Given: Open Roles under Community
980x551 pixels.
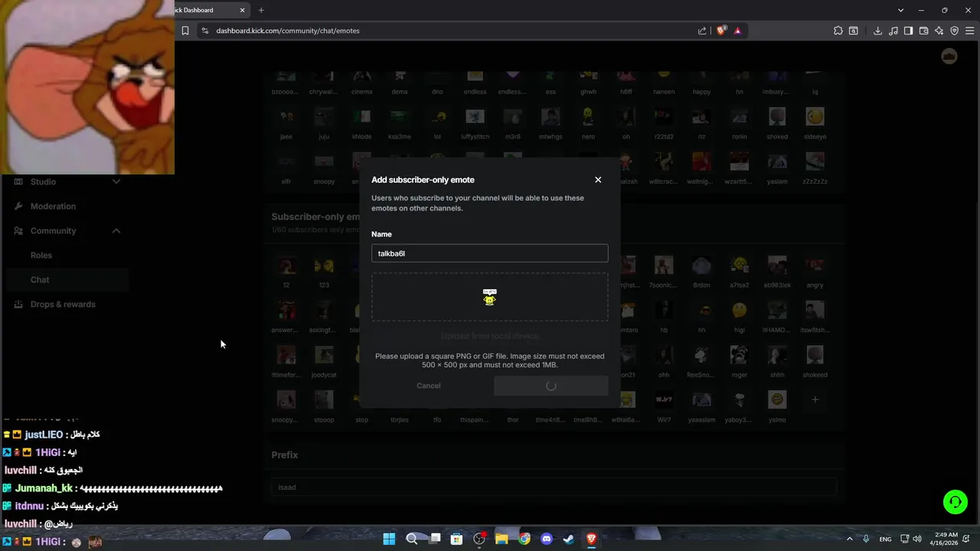Looking at the screenshot, I should click(x=41, y=255).
